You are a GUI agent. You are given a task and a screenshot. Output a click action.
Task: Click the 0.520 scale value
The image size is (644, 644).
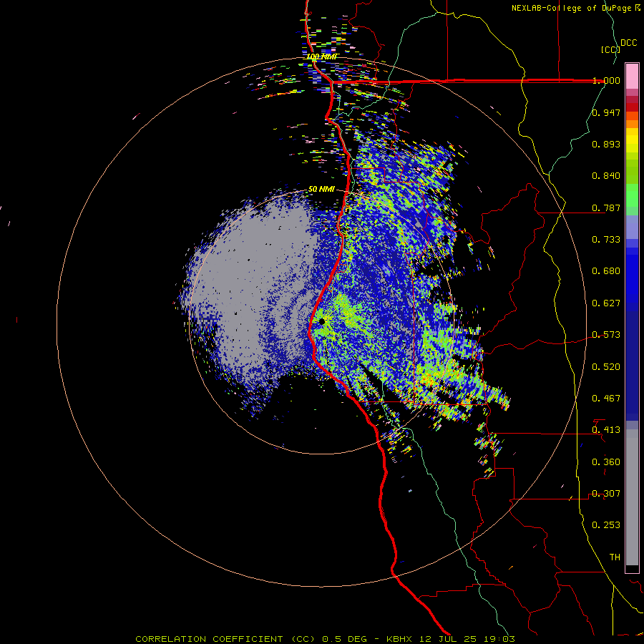click(606, 367)
